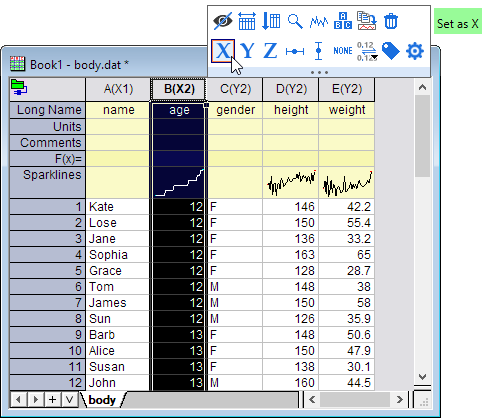Set column as Y error bar
Screen dimensions: 503x418
(x=318, y=51)
